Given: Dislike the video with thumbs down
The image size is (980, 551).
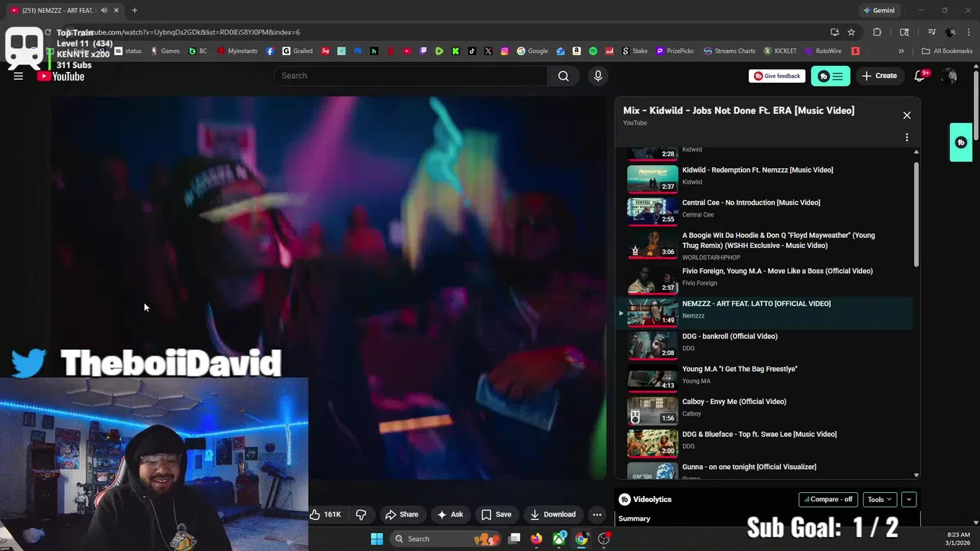Looking at the screenshot, I should pyautogui.click(x=361, y=514).
